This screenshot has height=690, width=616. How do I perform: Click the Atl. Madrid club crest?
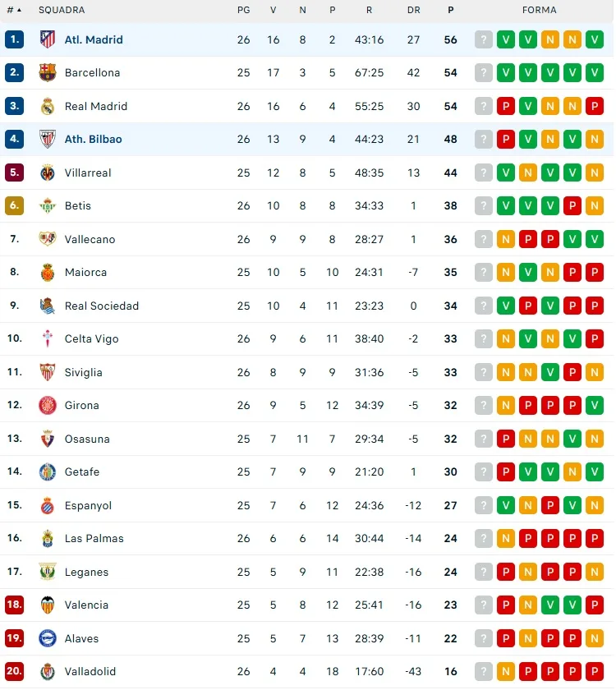[48, 39]
